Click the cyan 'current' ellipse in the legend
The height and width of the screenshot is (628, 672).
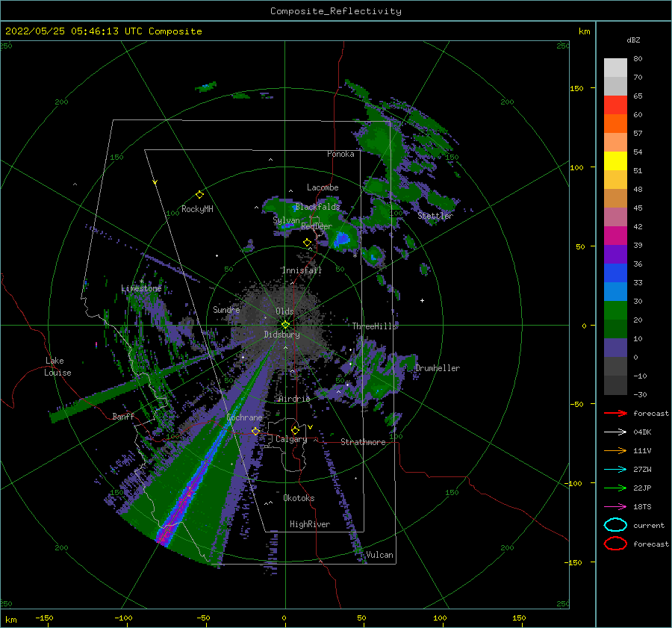[615, 525]
